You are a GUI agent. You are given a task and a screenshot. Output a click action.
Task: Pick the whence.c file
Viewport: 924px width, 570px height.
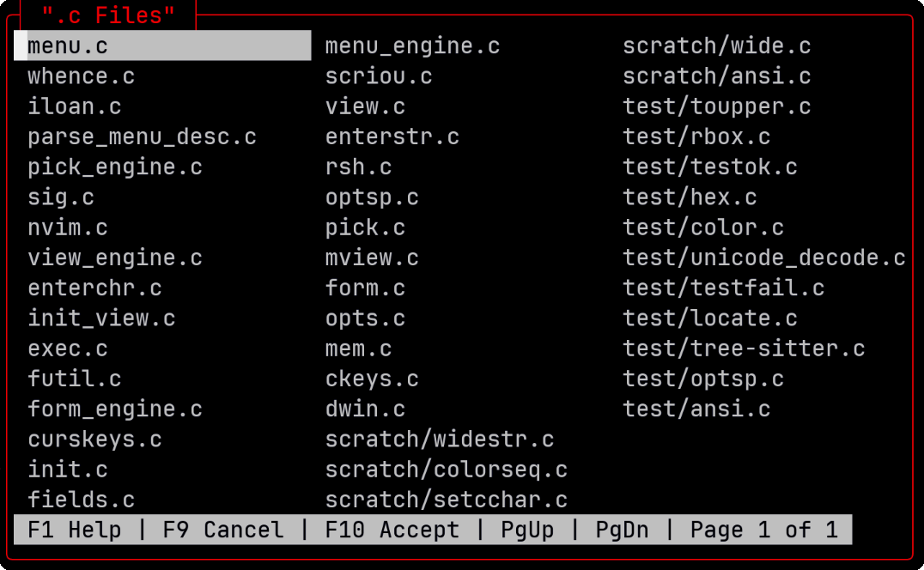tap(82, 76)
